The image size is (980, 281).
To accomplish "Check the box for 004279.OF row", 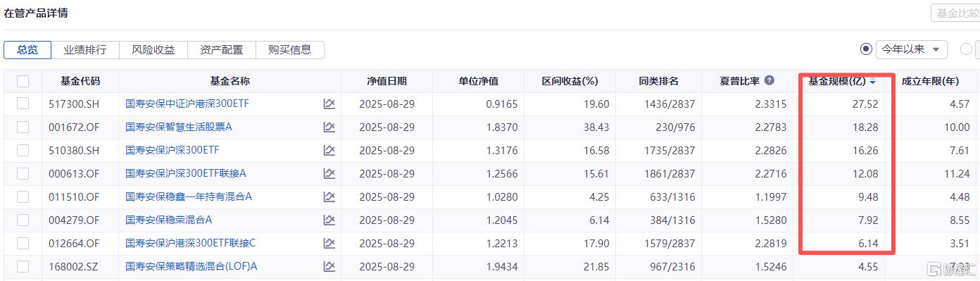I will point(23,220).
